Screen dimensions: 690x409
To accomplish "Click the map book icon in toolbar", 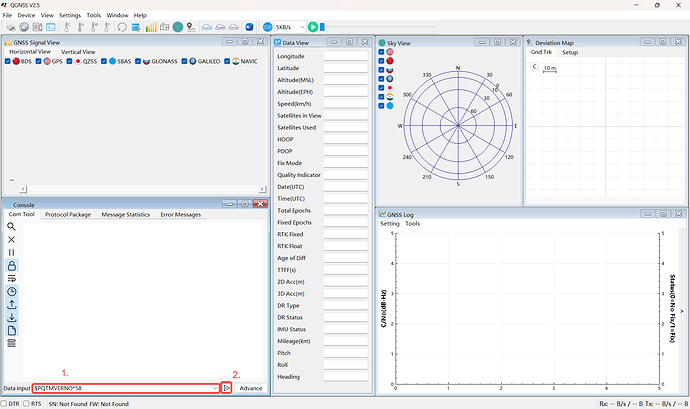I will click(165, 27).
